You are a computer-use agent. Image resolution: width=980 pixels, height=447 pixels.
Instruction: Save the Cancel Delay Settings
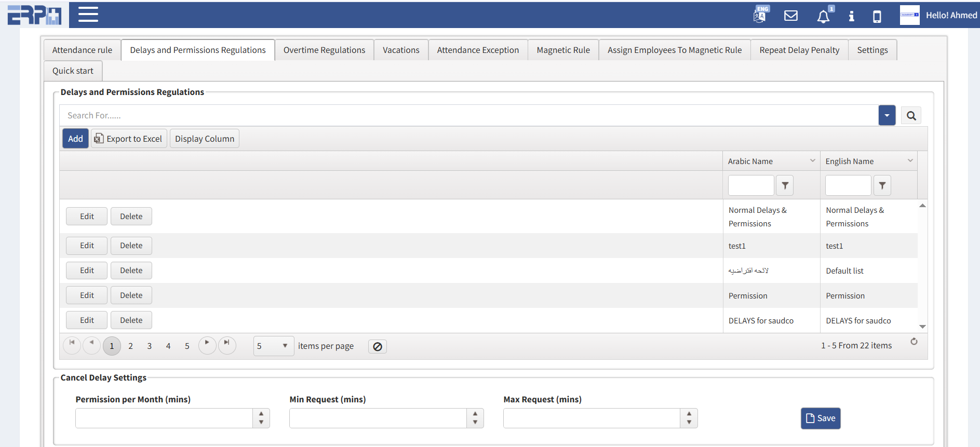click(x=820, y=418)
